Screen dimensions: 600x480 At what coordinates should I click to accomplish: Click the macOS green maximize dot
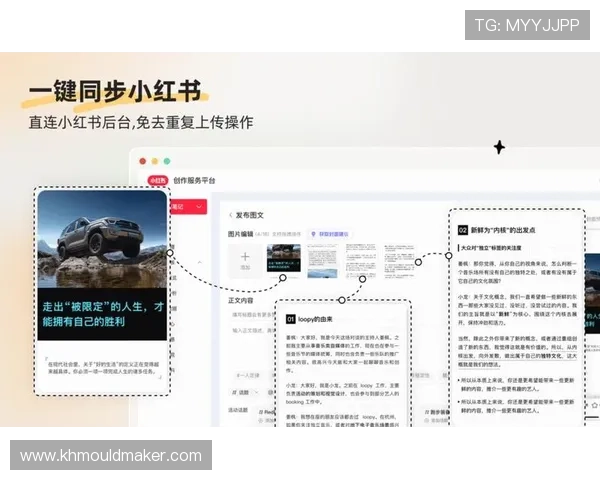tap(167, 161)
